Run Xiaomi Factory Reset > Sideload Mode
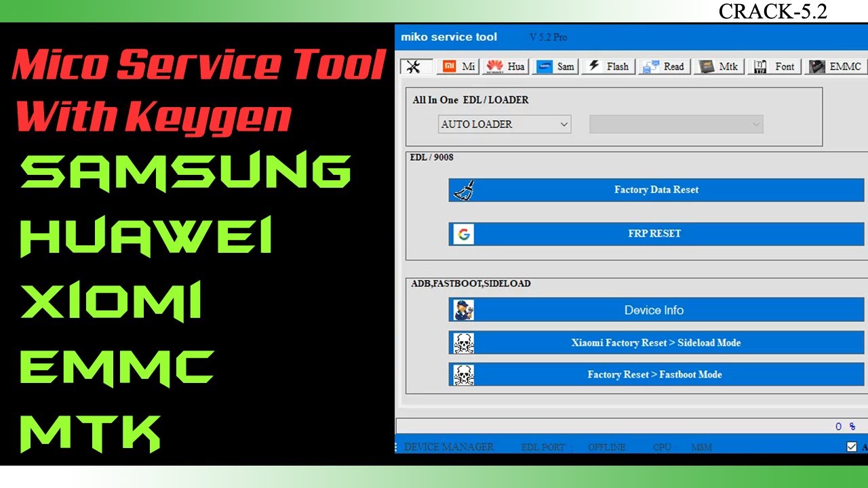The width and height of the screenshot is (868, 488). [x=656, y=343]
